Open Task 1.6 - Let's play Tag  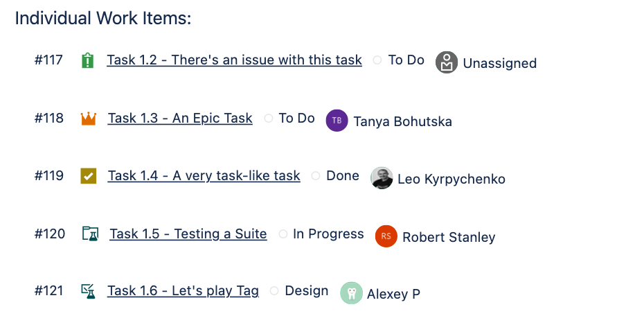pyautogui.click(x=183, y=291)
